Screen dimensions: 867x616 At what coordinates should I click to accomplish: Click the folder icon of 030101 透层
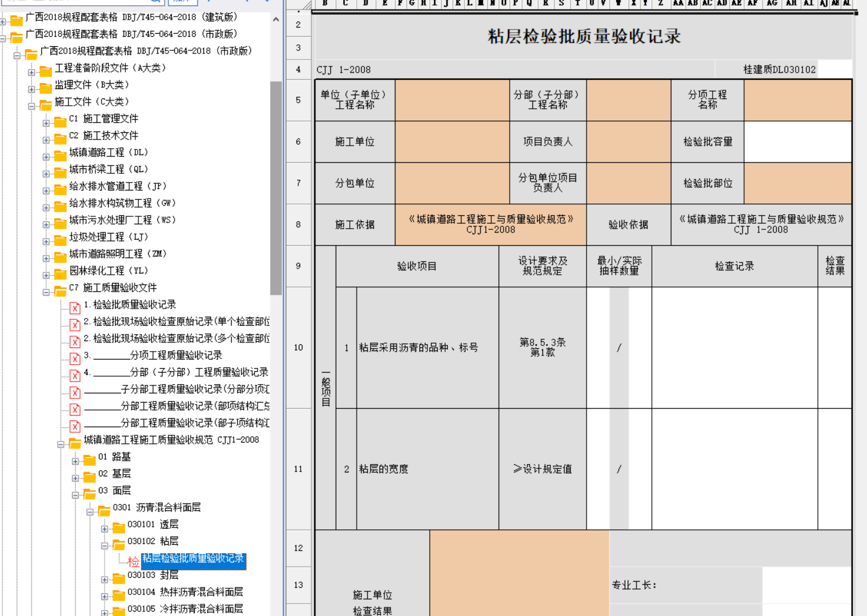119,527
